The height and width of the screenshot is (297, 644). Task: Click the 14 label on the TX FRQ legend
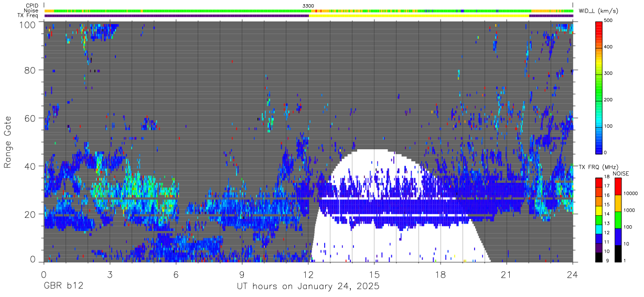(x=607, y=214)
